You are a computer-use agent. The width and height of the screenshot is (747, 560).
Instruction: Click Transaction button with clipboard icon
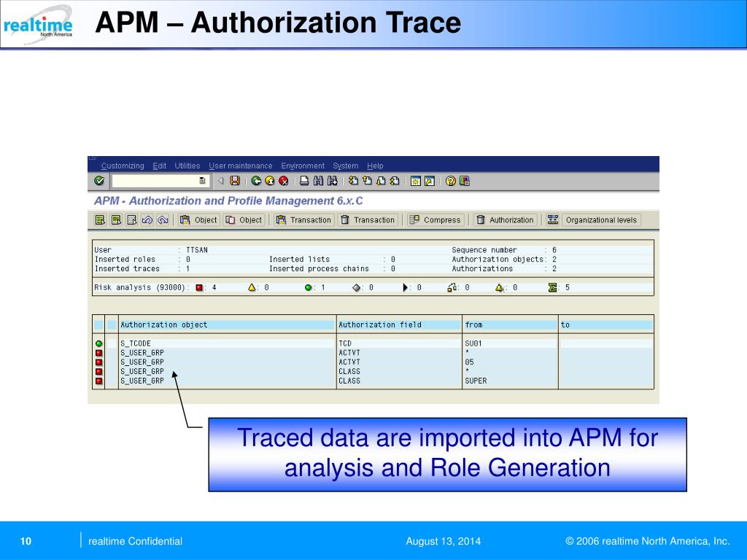coord(303,219)
